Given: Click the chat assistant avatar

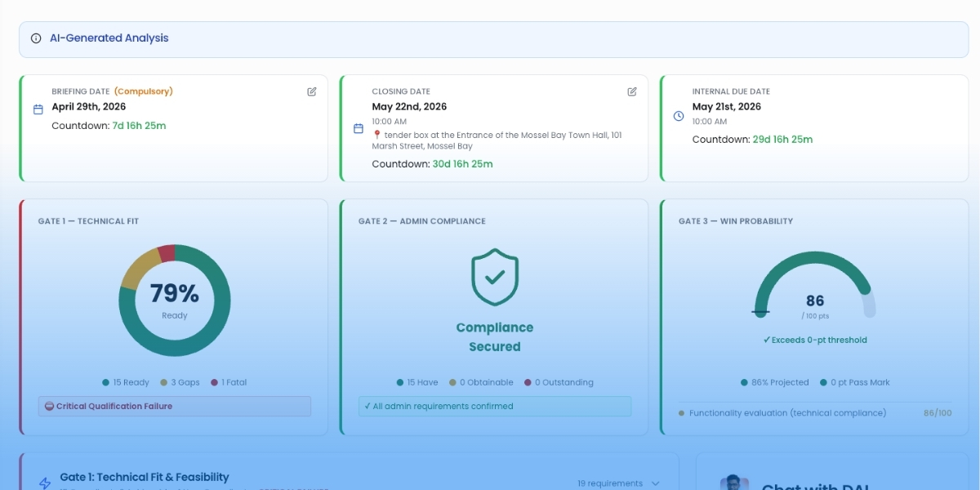Looking at the screenshot, I should 735,483.
